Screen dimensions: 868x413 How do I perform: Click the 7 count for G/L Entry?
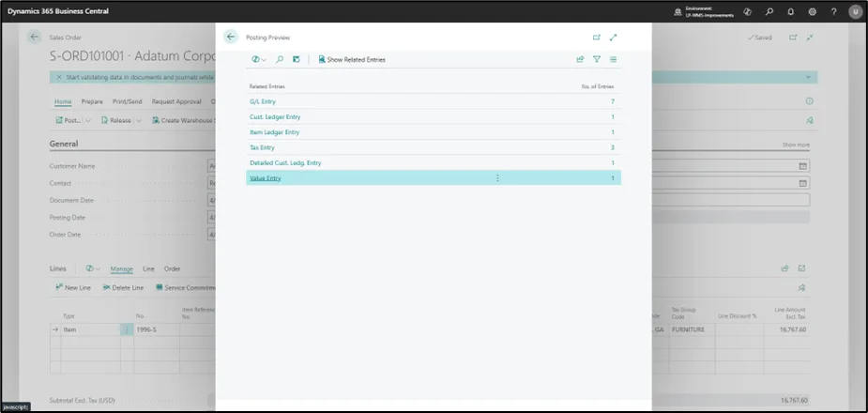(x=612, y=102)
